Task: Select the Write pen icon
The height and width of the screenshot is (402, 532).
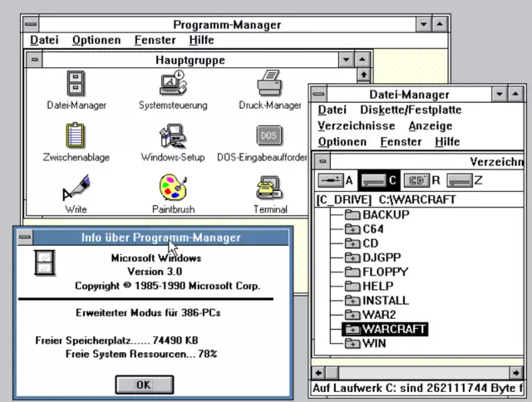Action: pyautogui.click(x=76, y=187)
